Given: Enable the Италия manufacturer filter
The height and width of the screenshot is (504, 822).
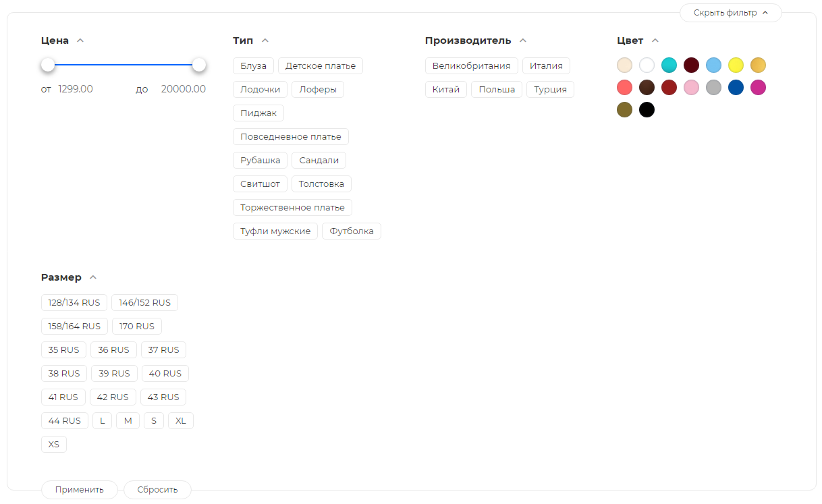Looking at the screenshot, I should [x=546, y=66].
